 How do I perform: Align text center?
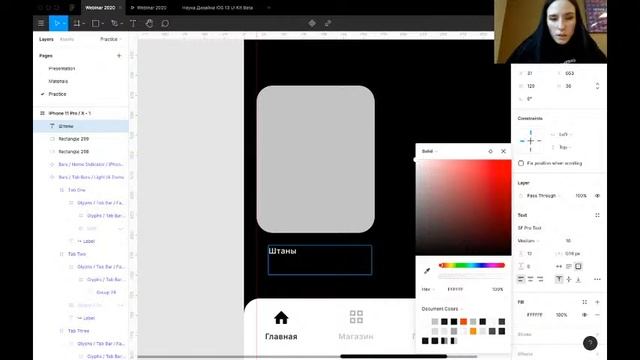pyautogui.click(x=531, y=279)
